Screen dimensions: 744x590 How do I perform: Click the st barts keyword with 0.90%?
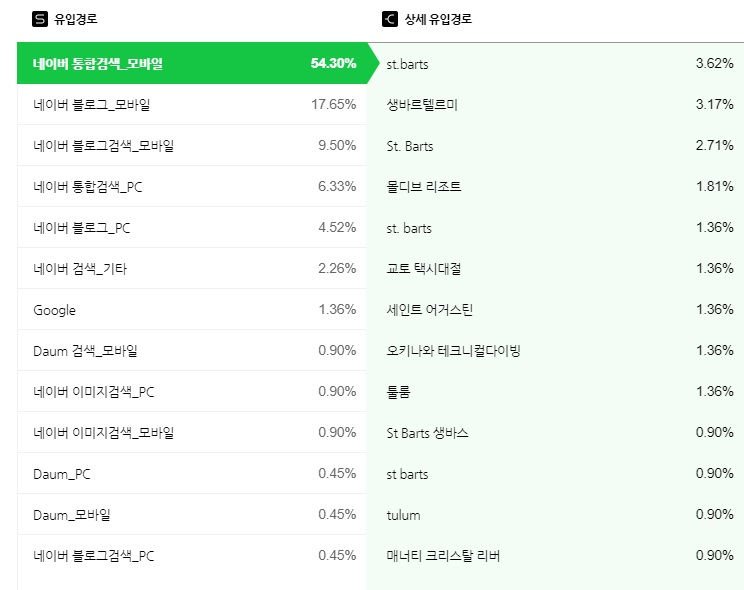pos(407,474)
